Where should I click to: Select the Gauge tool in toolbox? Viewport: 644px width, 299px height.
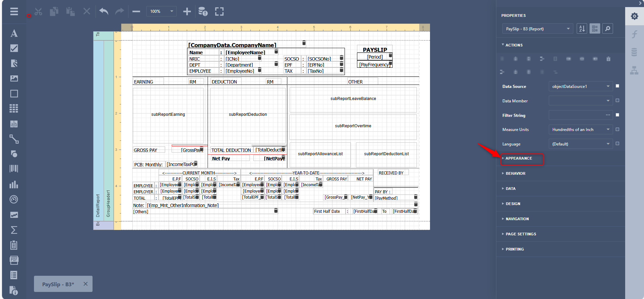pos(14,199)
